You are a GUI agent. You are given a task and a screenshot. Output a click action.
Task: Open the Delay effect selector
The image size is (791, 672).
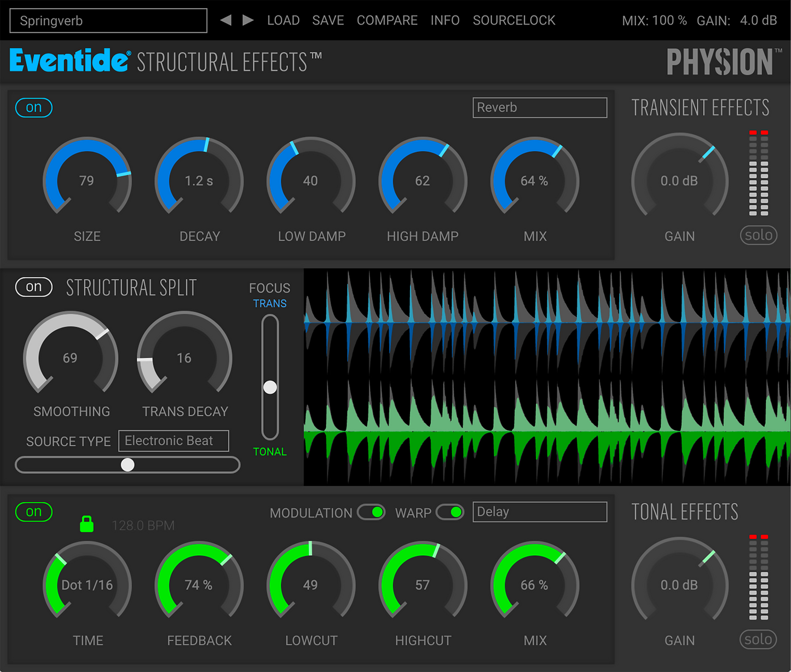(x=539, y=512)
